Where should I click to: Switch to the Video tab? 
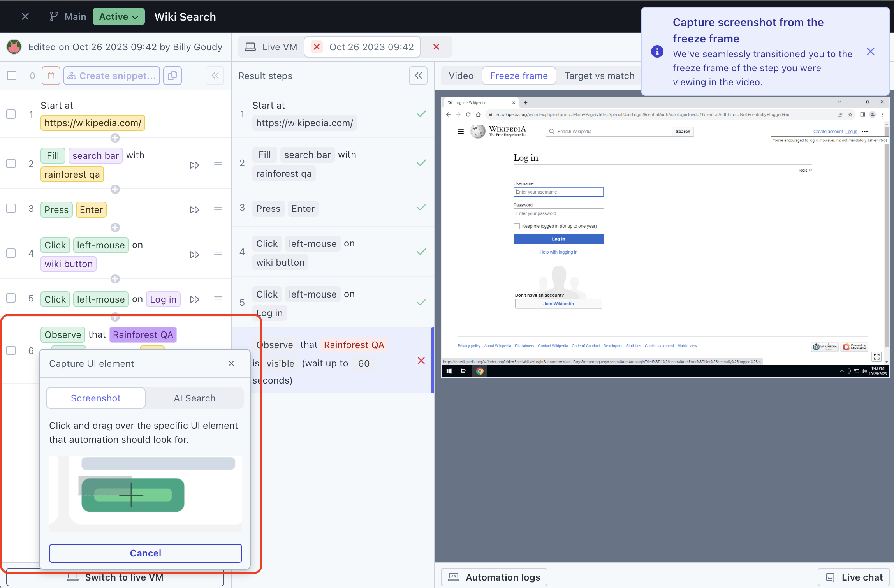[461, 76]
